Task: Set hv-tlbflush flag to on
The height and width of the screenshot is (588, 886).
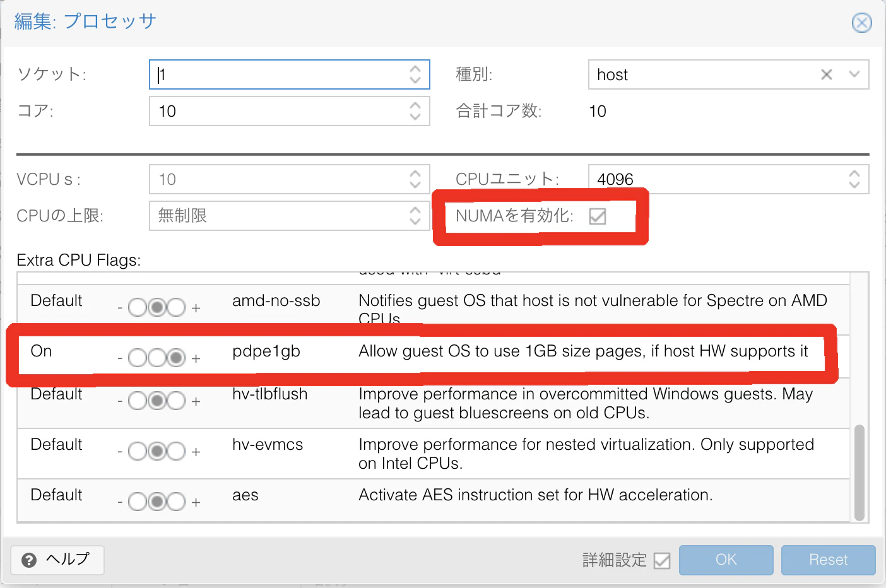Action: tap(176, 401)
